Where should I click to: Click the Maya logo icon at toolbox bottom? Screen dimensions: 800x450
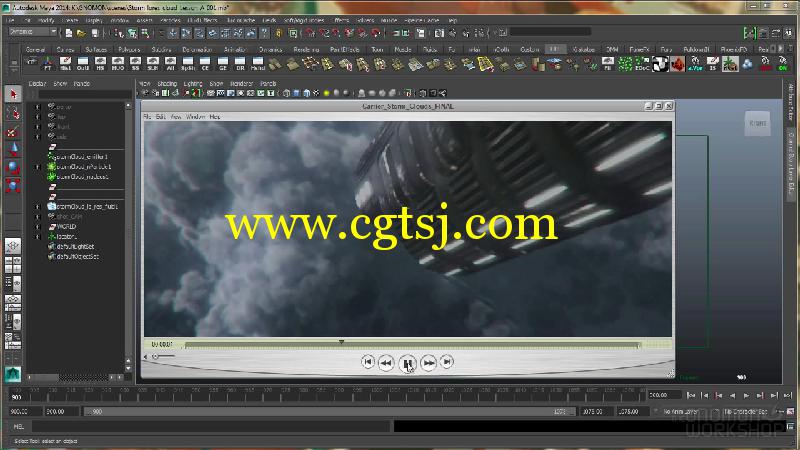tap(13, 374)
